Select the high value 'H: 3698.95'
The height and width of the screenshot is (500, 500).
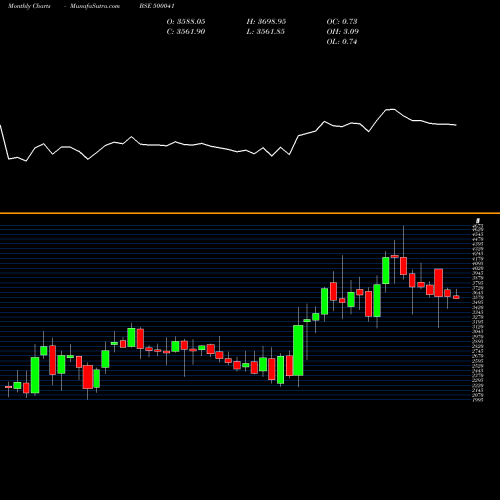pyautogui.click(x=266, y=22)
